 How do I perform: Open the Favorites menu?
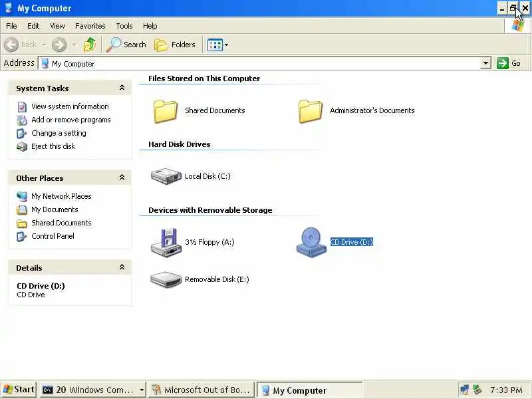coord(90,26)
